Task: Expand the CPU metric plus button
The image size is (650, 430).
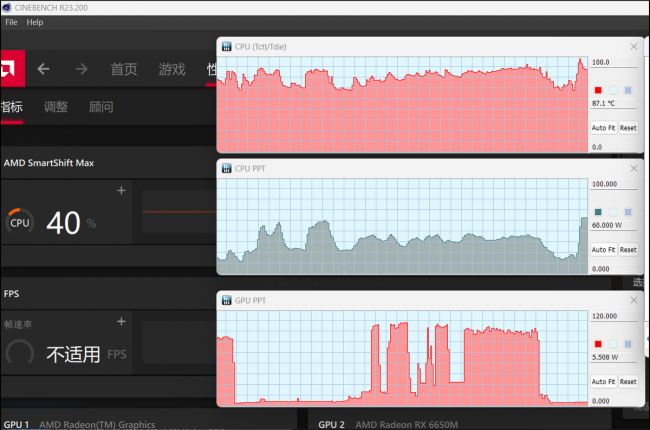Action: pyautogui.click(x=121, y=190)
